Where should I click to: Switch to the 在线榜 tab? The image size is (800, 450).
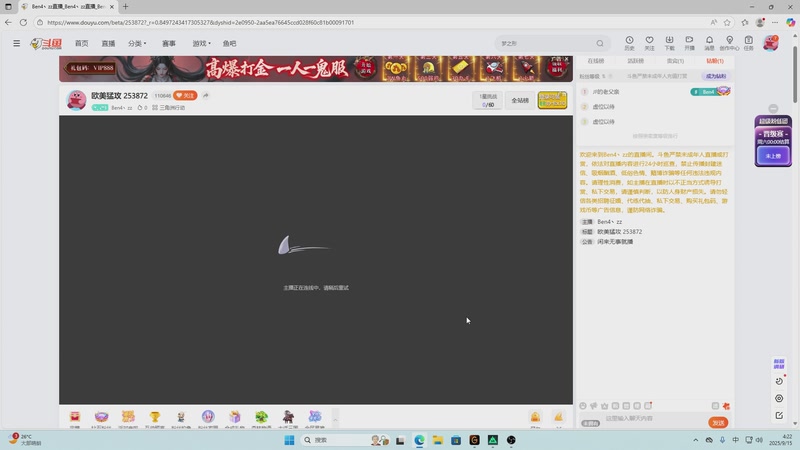click(x=595, y=61)
